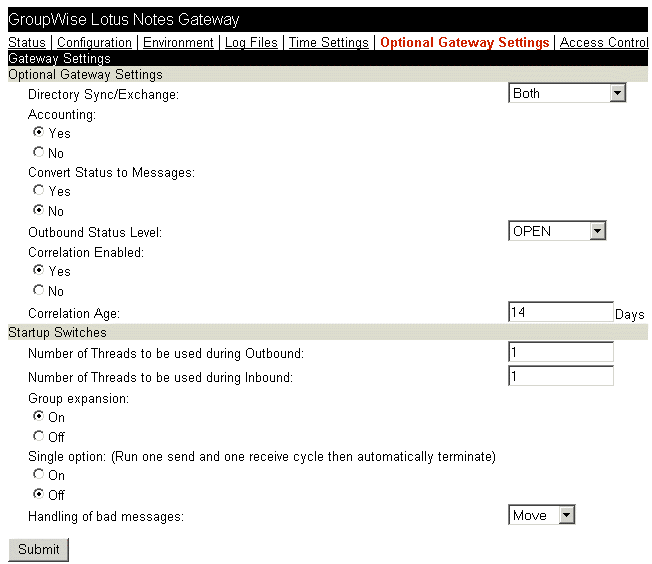The height and width of the screenshot is (564, 652).
Task: Go to the Configuration tab
Action: [x=94, y=42]
